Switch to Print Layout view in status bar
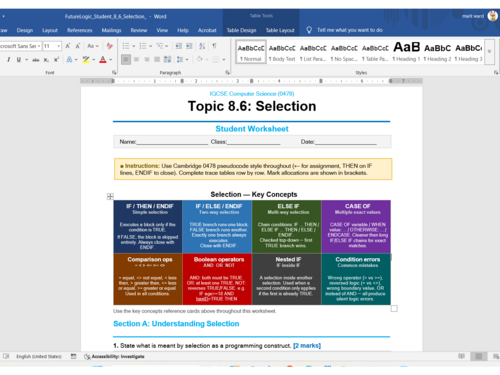Image resolution: width=500 pixels, height=375 pixels. (479, 357)
